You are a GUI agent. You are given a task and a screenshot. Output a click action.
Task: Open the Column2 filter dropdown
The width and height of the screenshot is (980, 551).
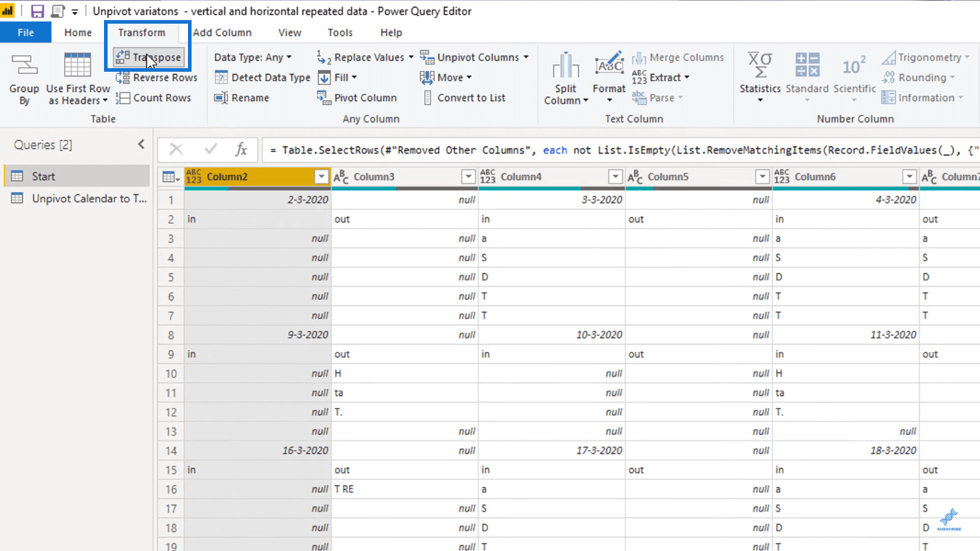click(321, 177)
